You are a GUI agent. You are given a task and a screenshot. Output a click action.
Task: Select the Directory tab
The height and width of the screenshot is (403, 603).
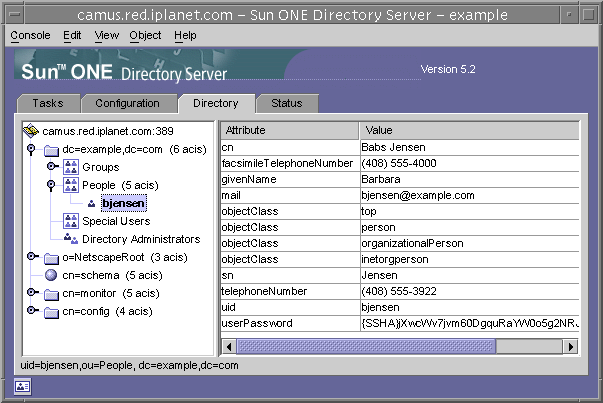point(216,103)
